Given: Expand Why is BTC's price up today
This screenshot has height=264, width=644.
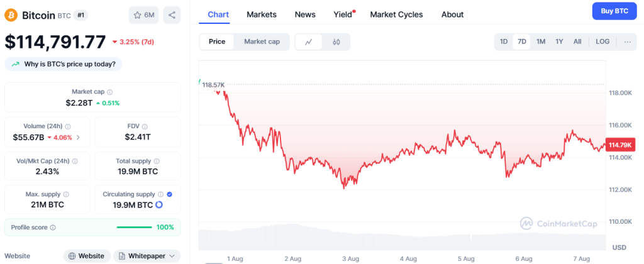Looking at the screenshot, I should click(64, 64).
